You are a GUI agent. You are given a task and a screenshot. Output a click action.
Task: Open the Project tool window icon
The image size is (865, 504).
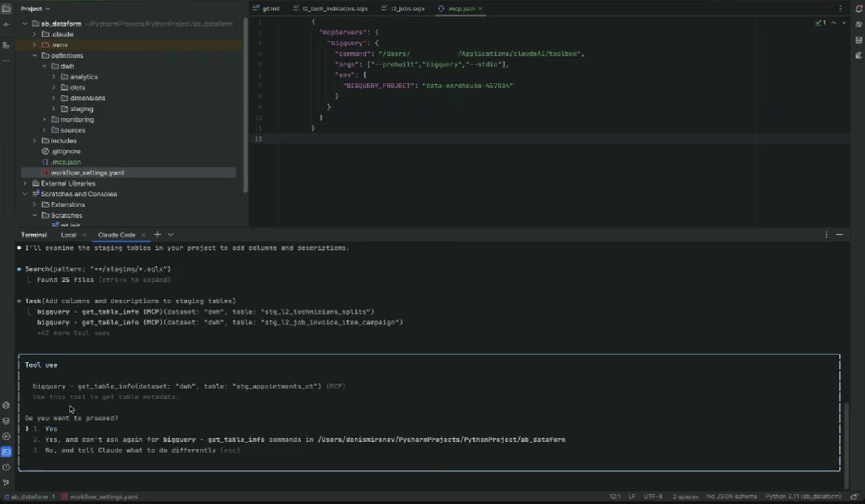click(x=7, y=9)
